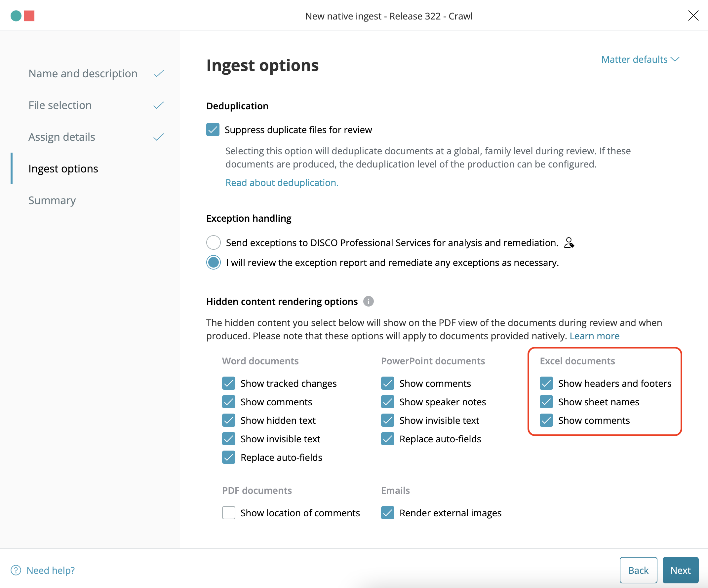Click the Professional Services person icon
This screenshot has width=708, height=588.
(x=569, y=242)
